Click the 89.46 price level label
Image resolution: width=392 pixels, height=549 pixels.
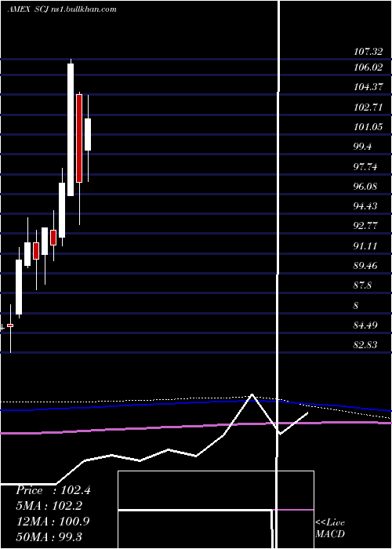pos(365,266)
